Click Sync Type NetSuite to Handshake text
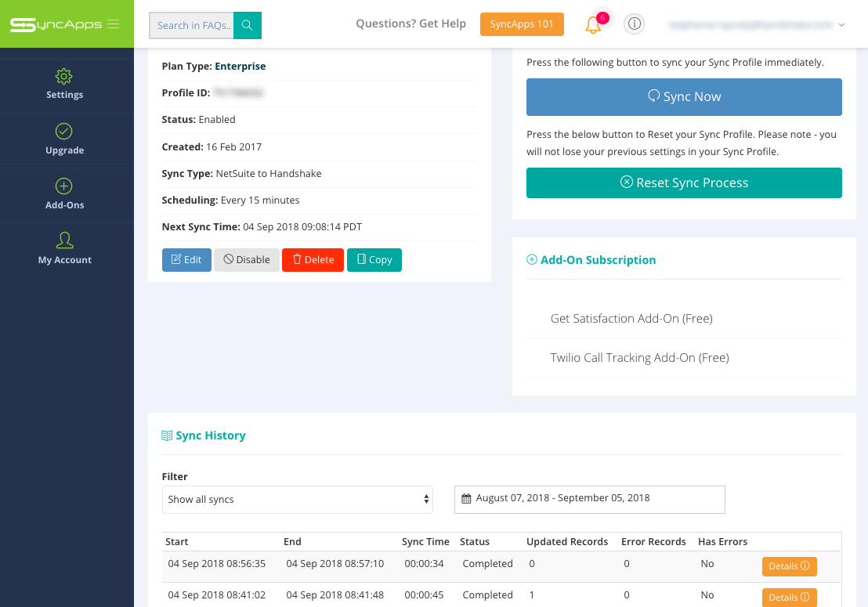The image size is (868, 607). (x=241, y=174)
